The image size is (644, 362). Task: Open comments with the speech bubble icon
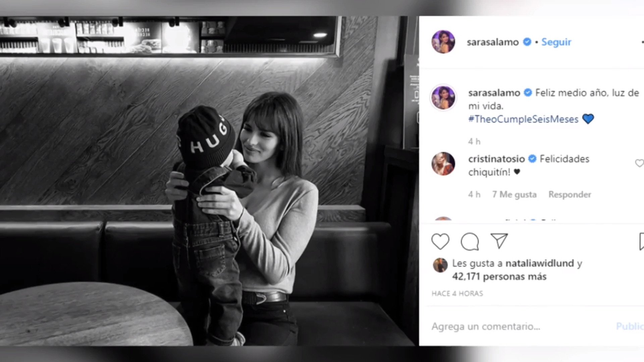coord(470,242)
